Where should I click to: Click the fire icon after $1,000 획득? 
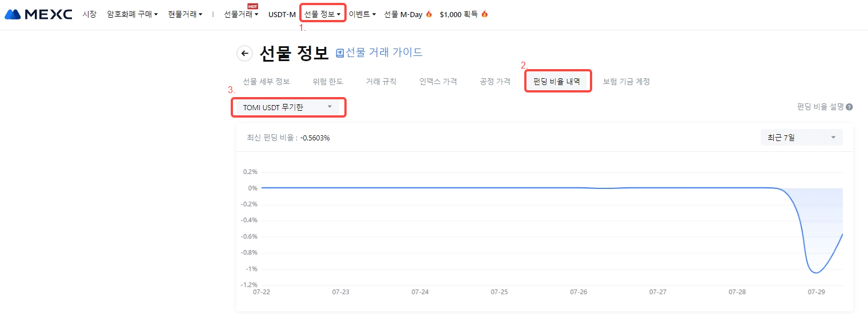[x=484, y=14]
